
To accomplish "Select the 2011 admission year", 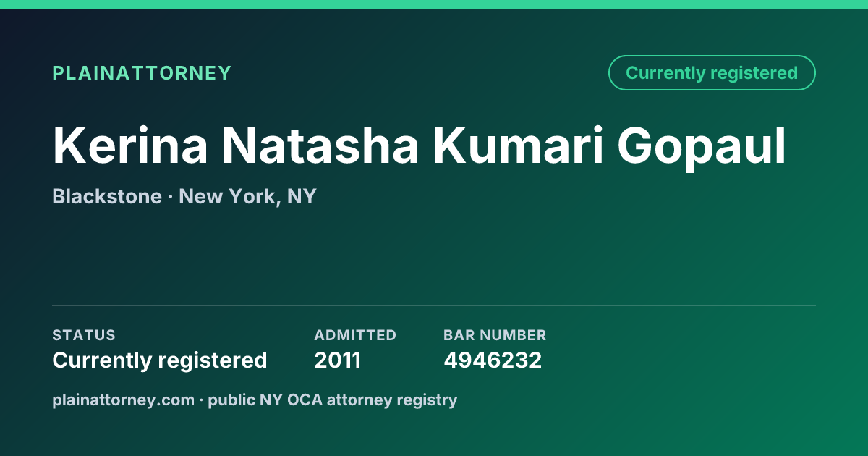I will [x=338, y=360].
